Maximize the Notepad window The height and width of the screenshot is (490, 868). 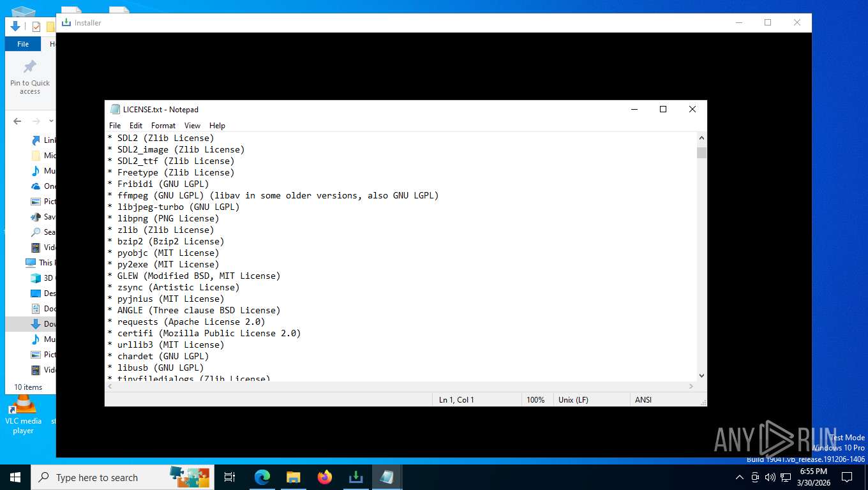(663, 109)
